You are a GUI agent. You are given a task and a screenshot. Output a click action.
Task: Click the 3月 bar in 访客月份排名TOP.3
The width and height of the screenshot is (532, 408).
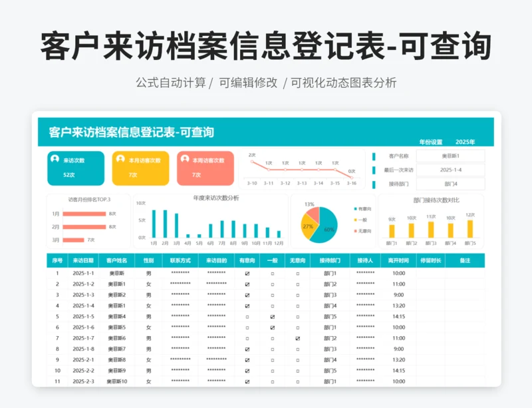[x=73, y=240]
